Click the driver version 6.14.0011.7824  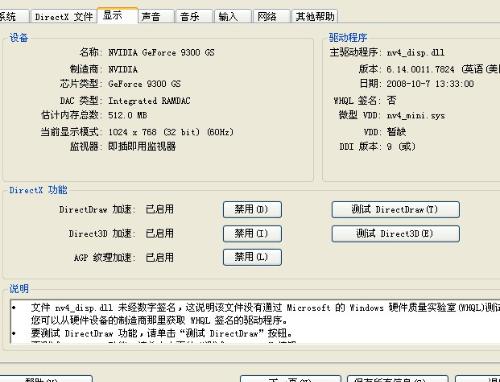[x=420, y=69]
